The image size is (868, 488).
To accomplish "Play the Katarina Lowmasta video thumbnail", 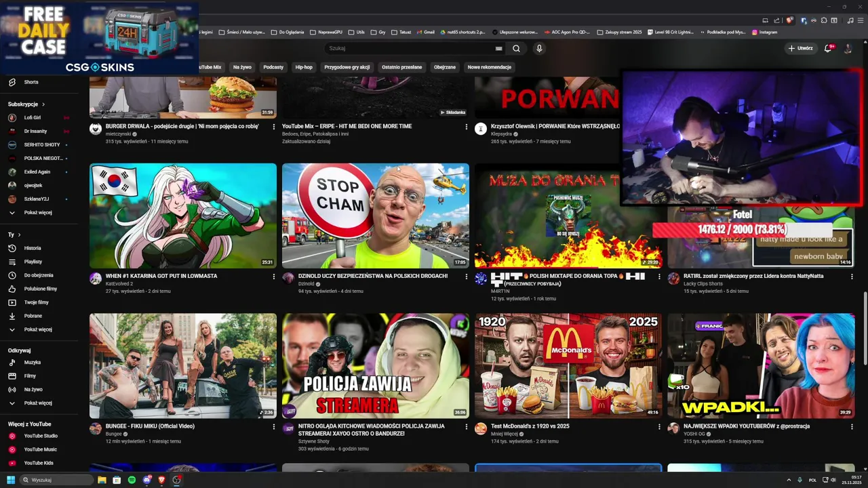I will point(183,216).
